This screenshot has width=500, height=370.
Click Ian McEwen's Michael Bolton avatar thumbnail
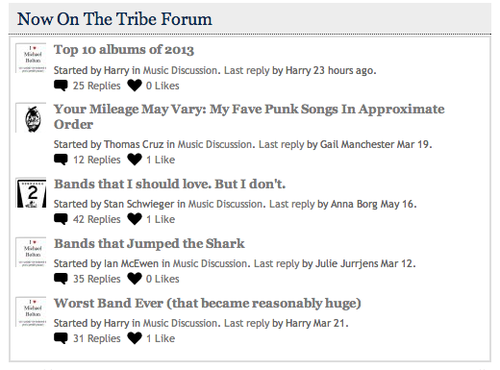(31, 252)
